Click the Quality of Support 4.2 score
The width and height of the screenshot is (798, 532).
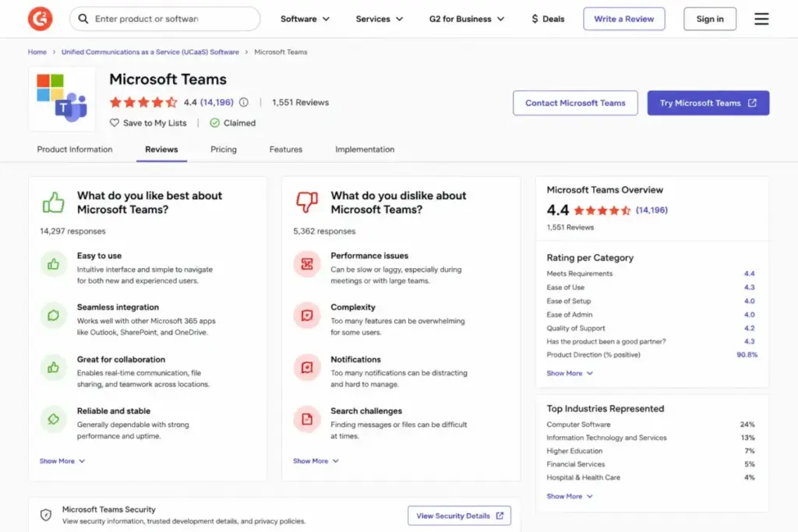point(749,328)
